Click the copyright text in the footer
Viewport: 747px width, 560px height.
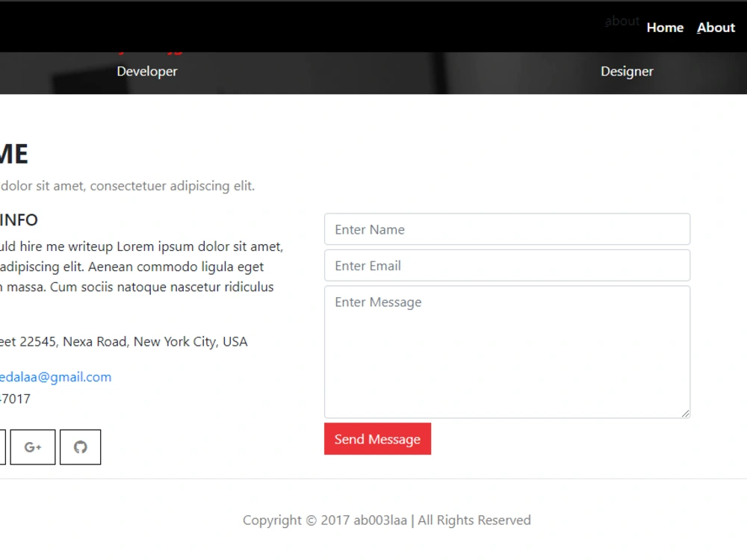click(x=387, y=520)
